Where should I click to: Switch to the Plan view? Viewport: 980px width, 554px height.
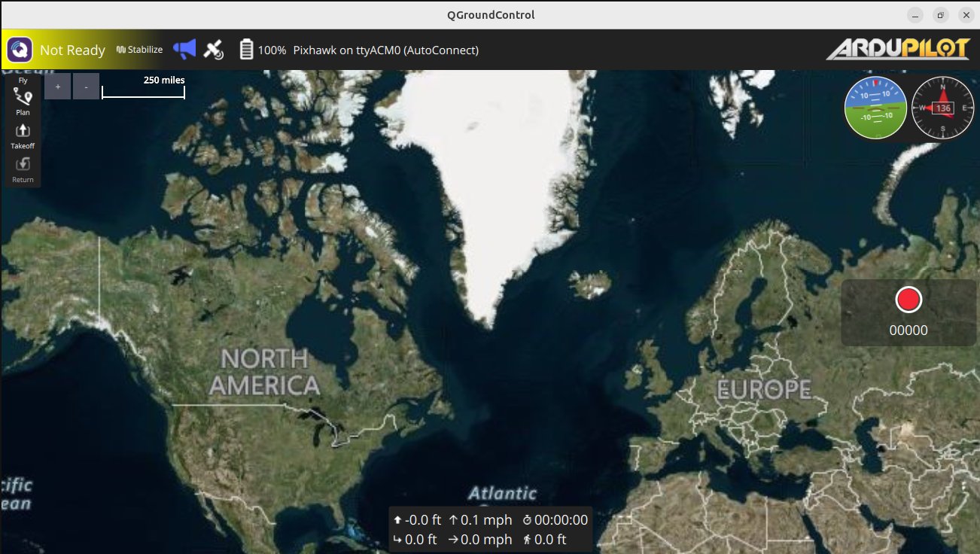[23, 101]
